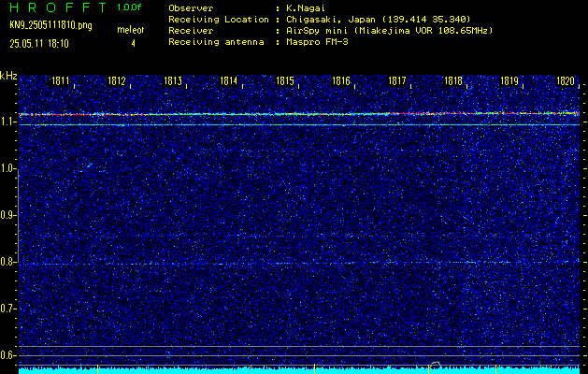
Task: Click the 1.0 kHz frequency label
Action: click(x=7, y=168)
